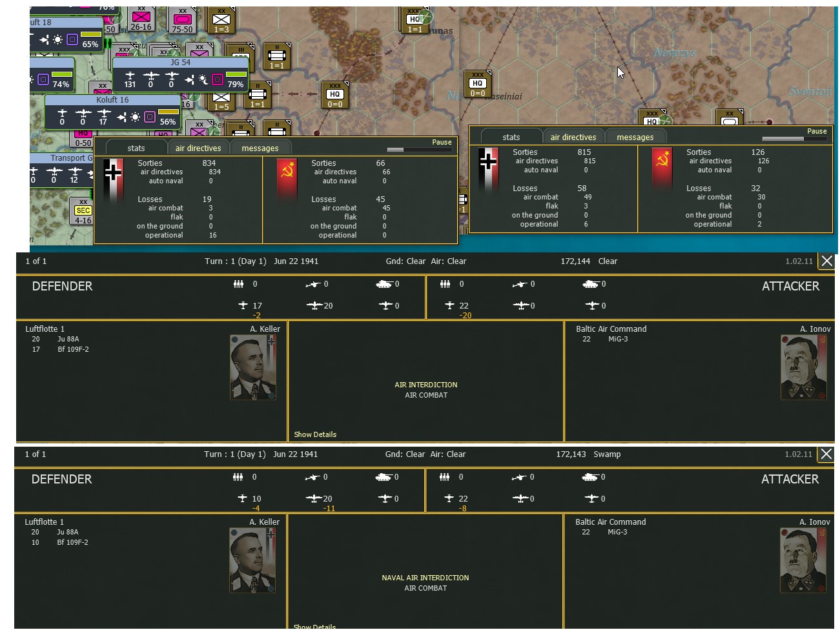
Task: Select the 26-16 Soviet division counter on the map
Action: [x=141, y=19]
